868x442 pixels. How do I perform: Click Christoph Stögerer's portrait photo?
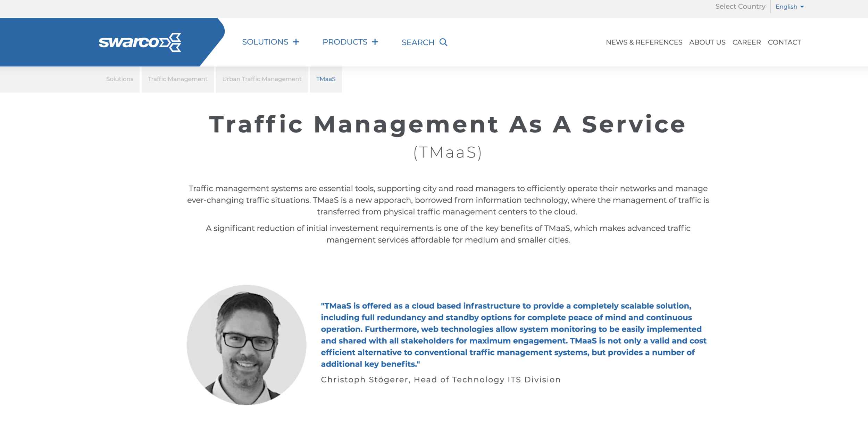click(x=247, y=345)
